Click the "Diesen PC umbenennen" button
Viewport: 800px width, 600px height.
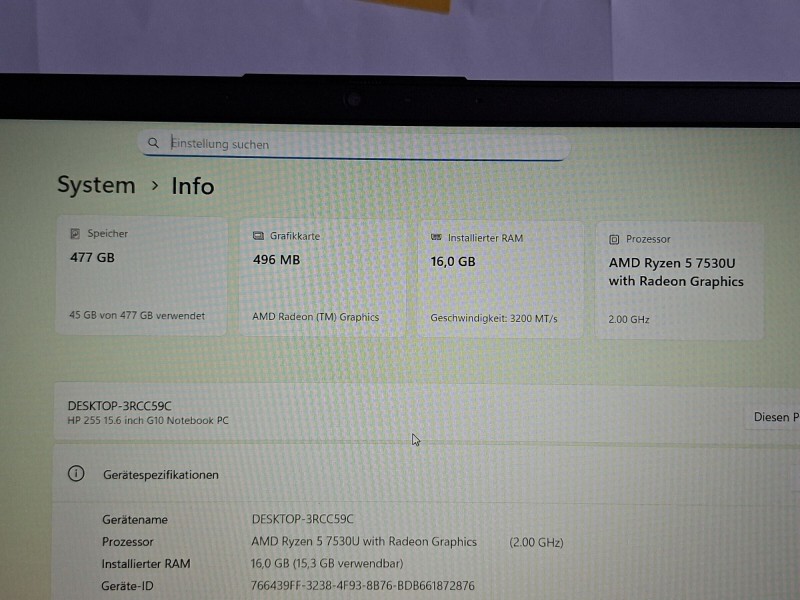click(775, 417)
